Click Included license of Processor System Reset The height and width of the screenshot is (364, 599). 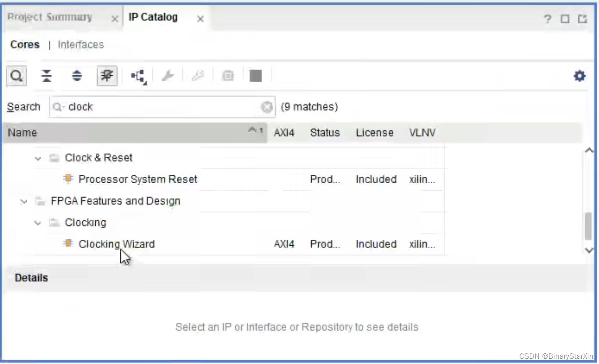pyautogui.click(x=376, y=179)
